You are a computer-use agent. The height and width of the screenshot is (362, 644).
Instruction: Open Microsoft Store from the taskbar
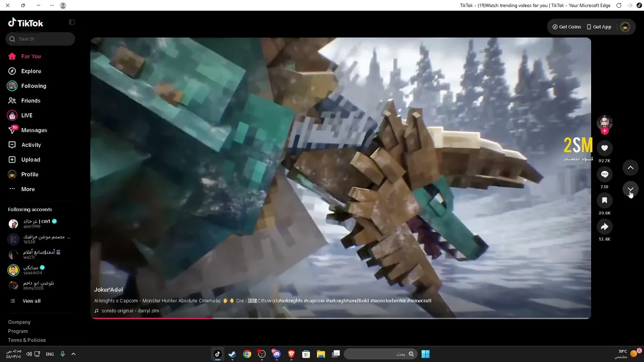pyautogui.click(x=306, y=354)
